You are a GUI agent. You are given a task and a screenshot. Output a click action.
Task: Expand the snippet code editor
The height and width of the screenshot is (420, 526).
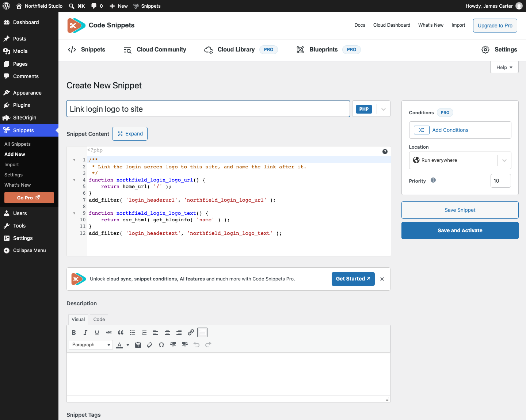(130, 134)
